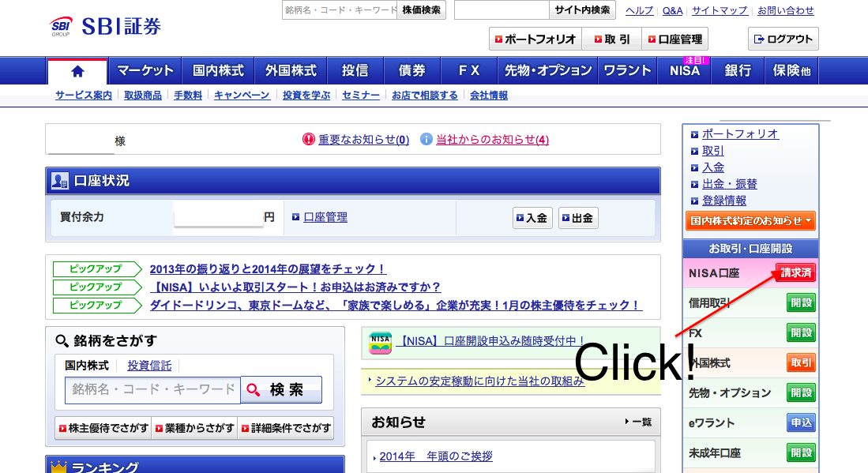868x473 pixels.
Task: Open the 債券 menu tab
Action: (411, 71)
